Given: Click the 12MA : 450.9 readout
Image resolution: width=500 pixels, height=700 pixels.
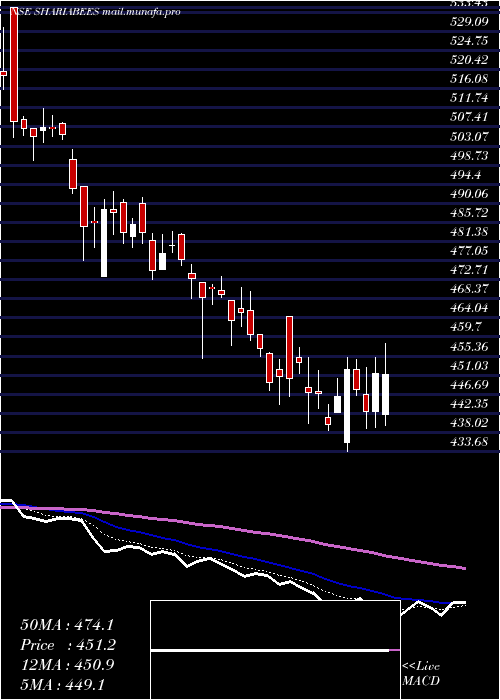Looking at the screenshot, I should pyautogui.click(x=67, y=665).
